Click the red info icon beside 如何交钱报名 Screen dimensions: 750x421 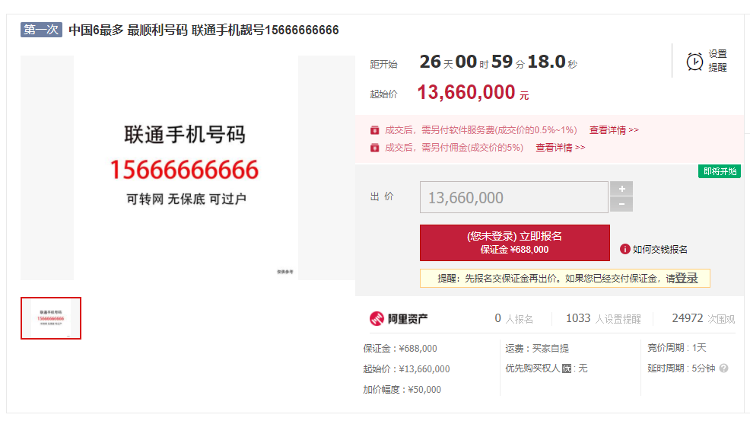(x=625, y=249)
